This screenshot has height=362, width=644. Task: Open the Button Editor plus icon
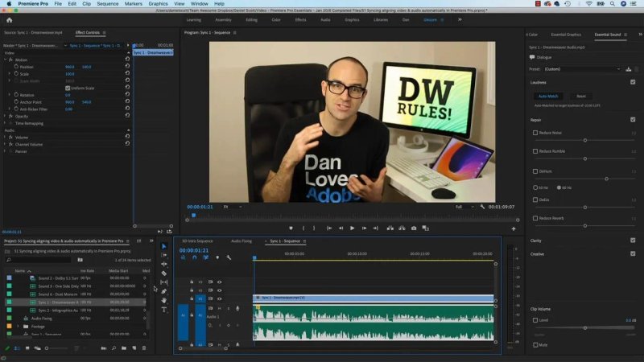514,228
